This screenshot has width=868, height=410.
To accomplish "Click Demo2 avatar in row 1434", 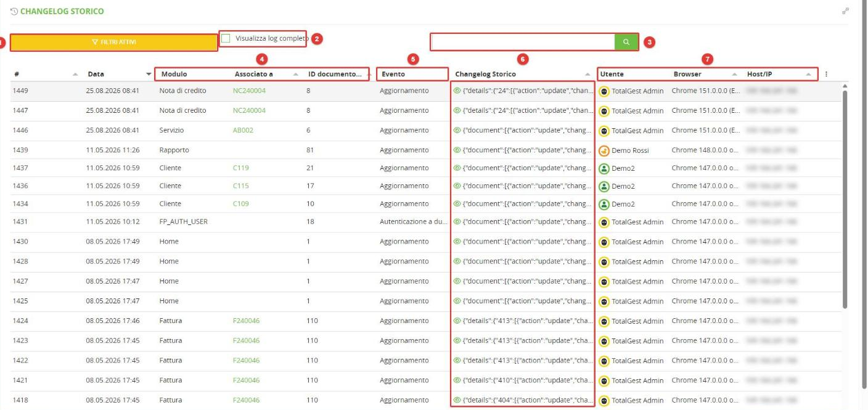I will (x=604, y=204).
